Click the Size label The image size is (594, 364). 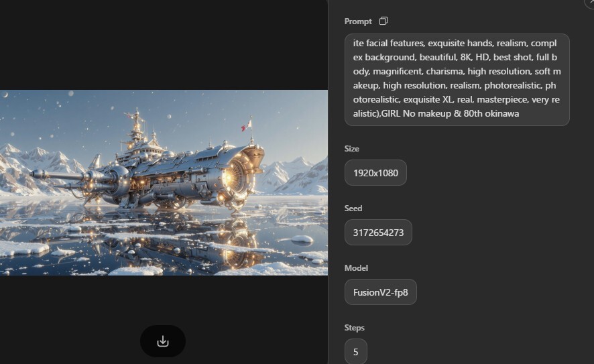click(351, 148)
